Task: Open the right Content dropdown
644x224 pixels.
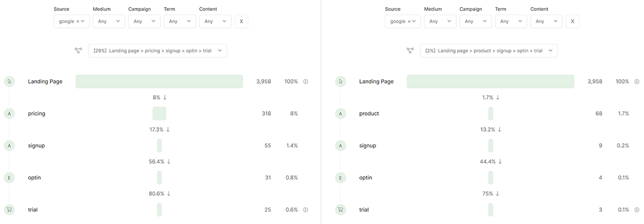Action: click(546, 21)
